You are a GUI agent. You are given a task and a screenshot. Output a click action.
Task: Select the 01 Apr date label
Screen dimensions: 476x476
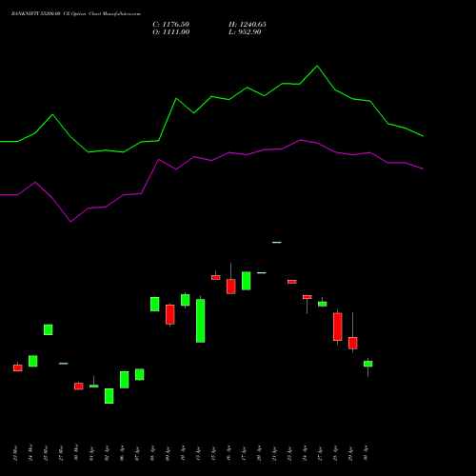click(91, 453)
